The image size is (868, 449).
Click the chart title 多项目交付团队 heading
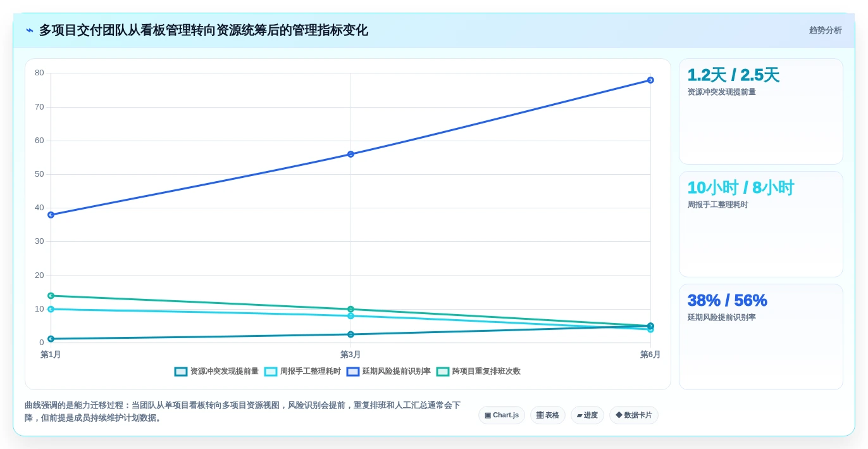[204, 30]
